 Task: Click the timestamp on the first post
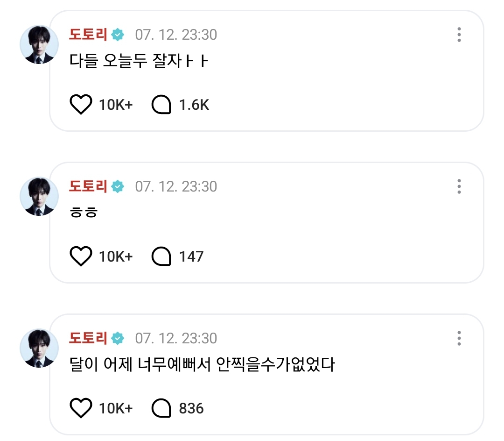click(176, 35)
